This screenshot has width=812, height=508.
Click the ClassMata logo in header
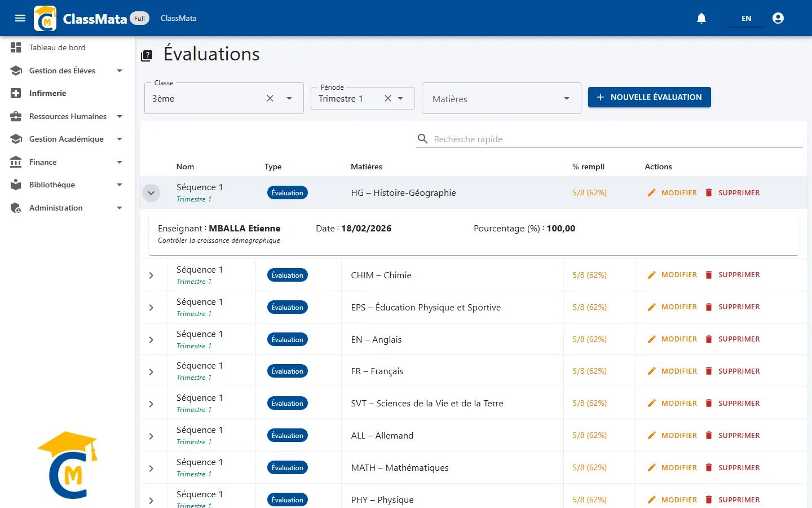(45, 19)
